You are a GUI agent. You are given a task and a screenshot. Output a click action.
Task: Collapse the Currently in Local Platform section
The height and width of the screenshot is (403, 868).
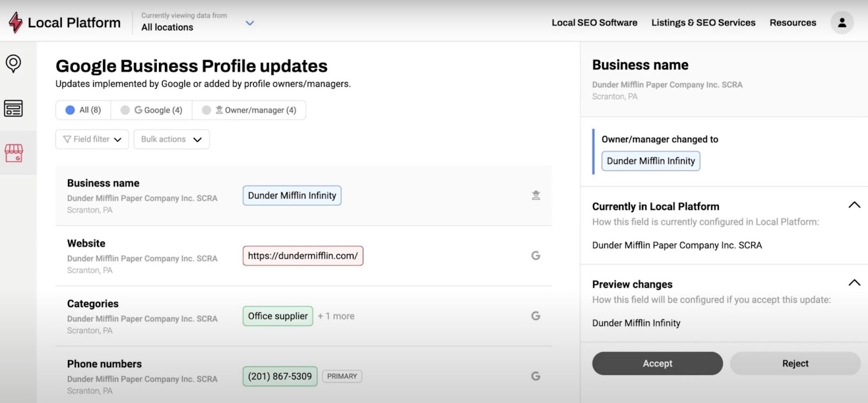point(854,205)
